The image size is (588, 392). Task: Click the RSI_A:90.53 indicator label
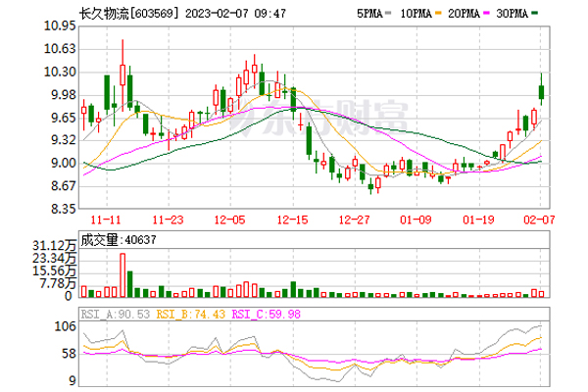[x=115, y=313]
